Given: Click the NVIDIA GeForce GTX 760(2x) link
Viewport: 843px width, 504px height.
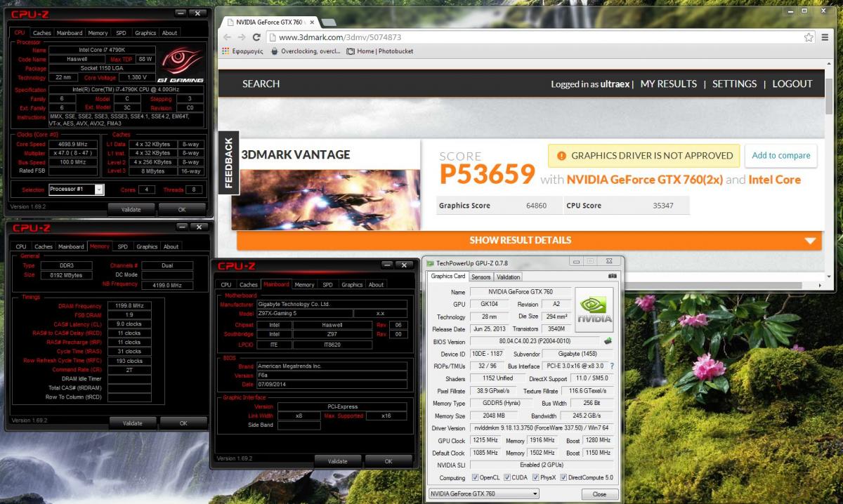Looking at the screenshot, I should [645, 180].
